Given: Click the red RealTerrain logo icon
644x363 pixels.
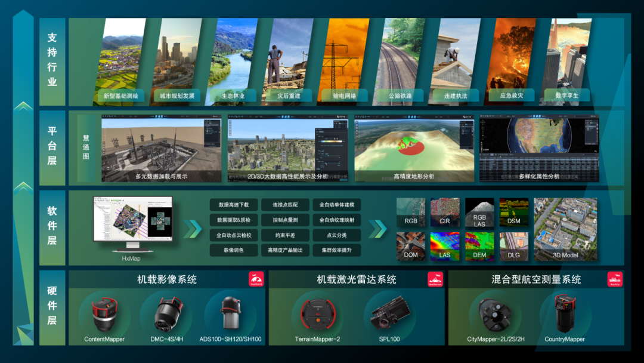Looking at the screenshot, I should pos(435,279).
